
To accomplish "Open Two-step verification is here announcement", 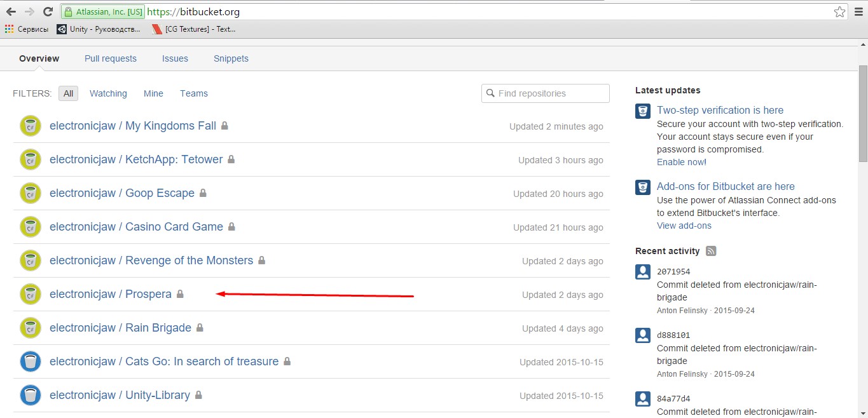I will point(720,110).
